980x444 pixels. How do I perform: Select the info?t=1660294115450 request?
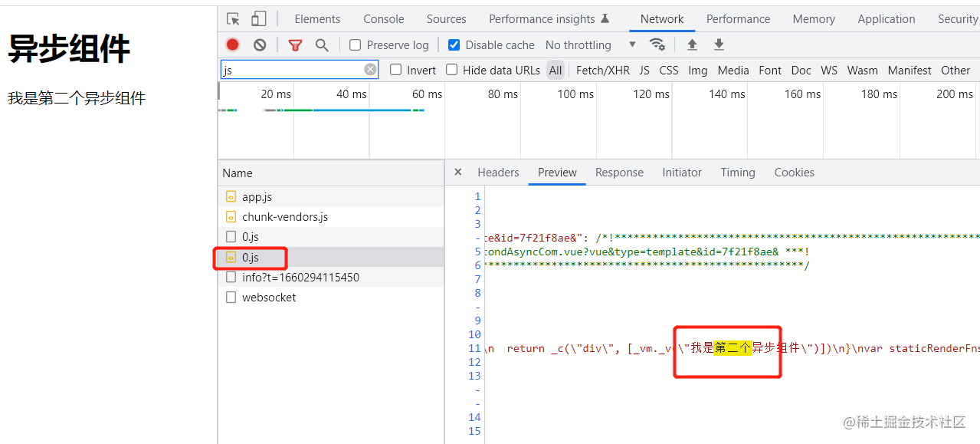click(x=331, y=277)
